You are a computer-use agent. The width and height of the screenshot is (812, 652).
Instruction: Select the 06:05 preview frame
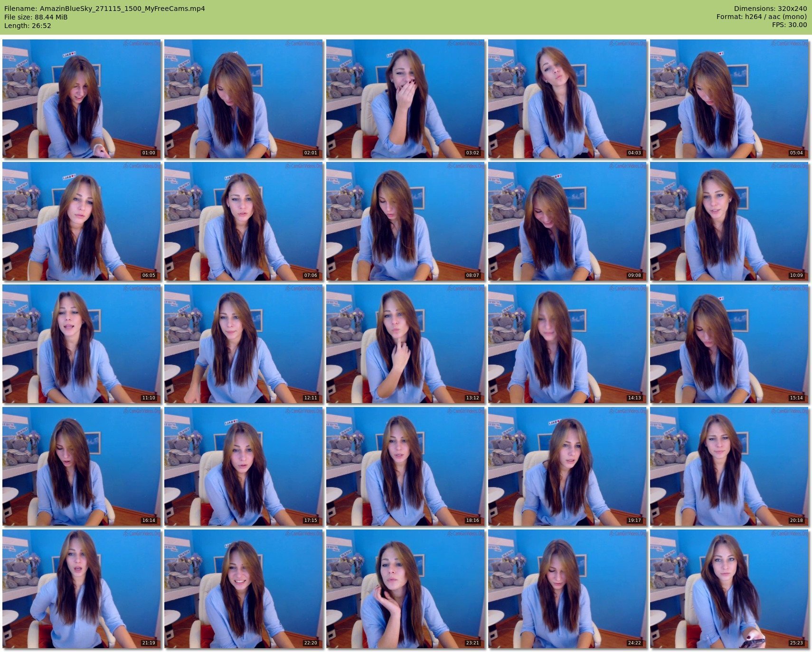(82, 221)
